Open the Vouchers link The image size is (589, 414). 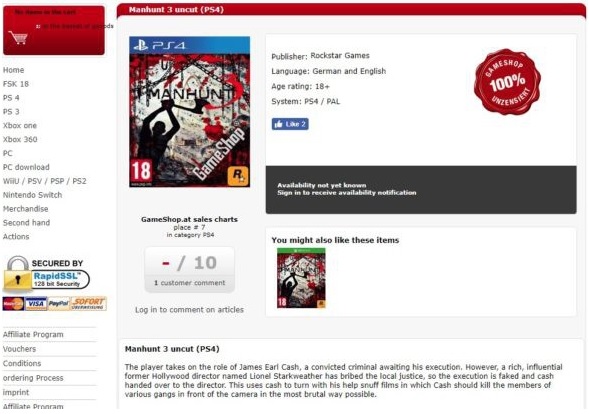pos(20,349)
